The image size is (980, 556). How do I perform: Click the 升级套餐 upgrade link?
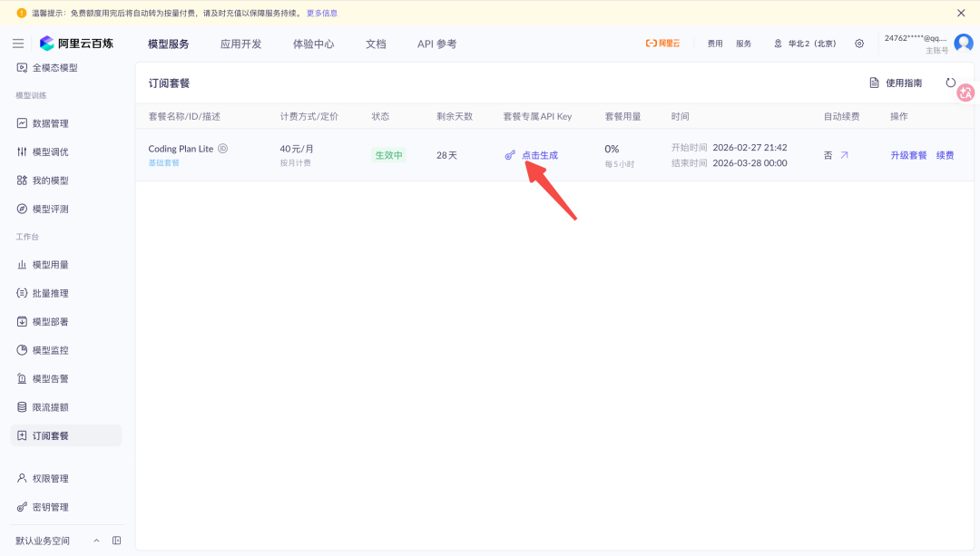(908, 154)
